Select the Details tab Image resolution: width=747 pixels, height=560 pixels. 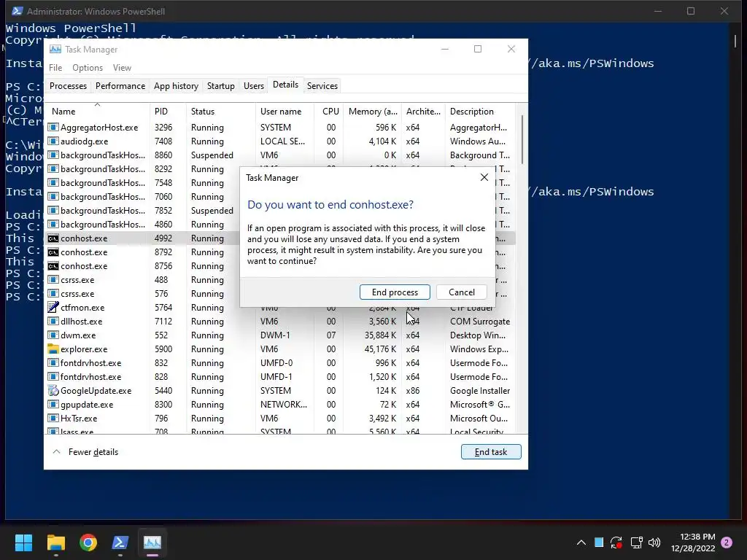285,85
